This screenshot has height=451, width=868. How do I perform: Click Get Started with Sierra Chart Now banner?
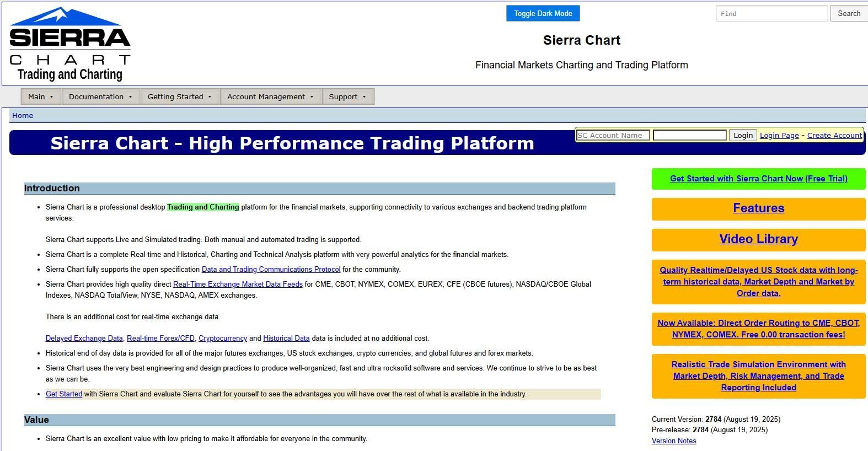(758, 179)
